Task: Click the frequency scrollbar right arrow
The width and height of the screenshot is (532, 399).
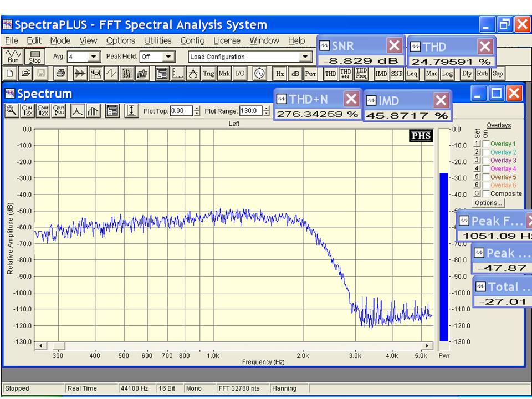Action: click(427, 346)
